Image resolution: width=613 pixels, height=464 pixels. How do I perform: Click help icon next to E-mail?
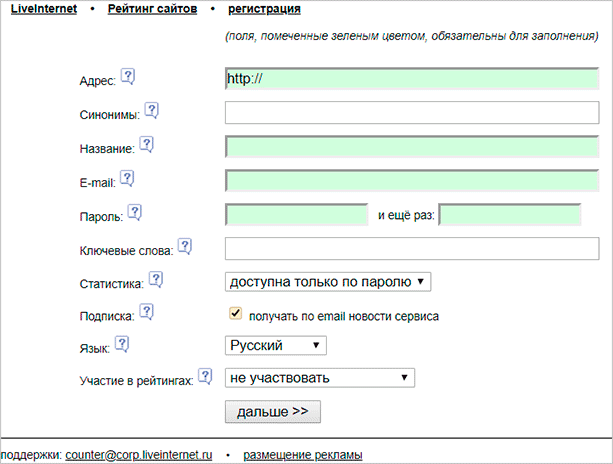(x=127, y=178)
